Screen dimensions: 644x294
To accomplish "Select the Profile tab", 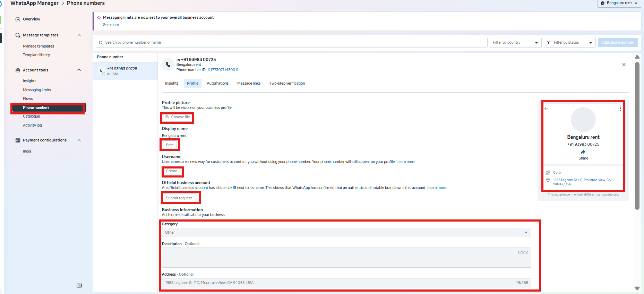I will pos(192,84).
